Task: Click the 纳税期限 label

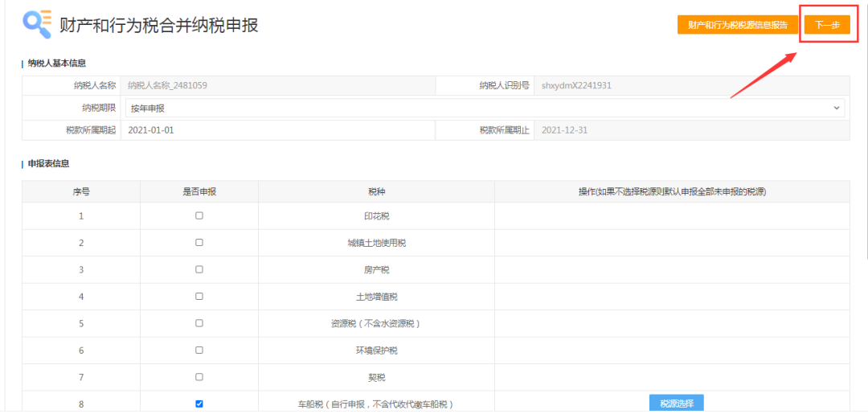Action: tap(99, 108)
